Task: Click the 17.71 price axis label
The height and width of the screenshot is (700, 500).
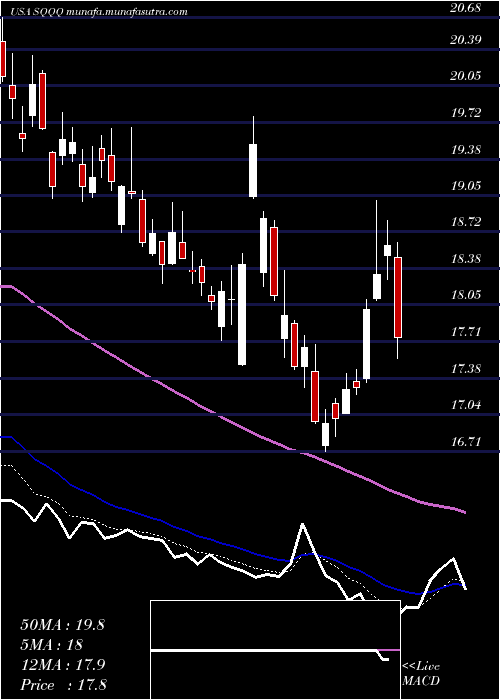Action: click(466, 332)
